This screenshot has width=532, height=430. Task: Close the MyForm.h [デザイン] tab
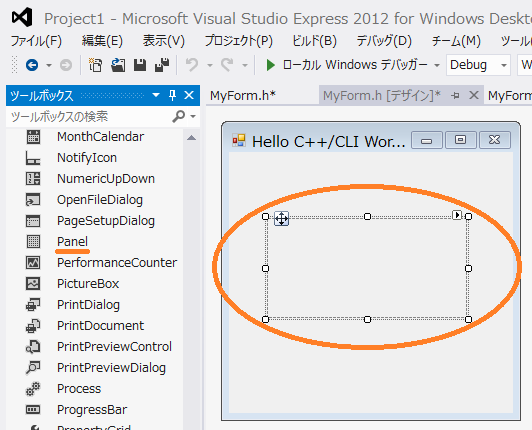point(474,95)
